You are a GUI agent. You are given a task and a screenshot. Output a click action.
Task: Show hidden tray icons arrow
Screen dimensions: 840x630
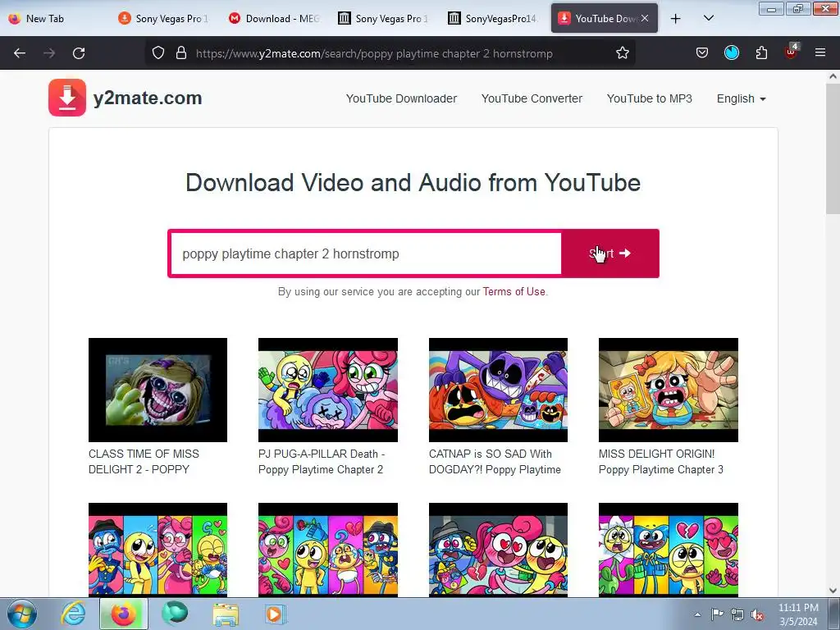click(x=697, y=614)
